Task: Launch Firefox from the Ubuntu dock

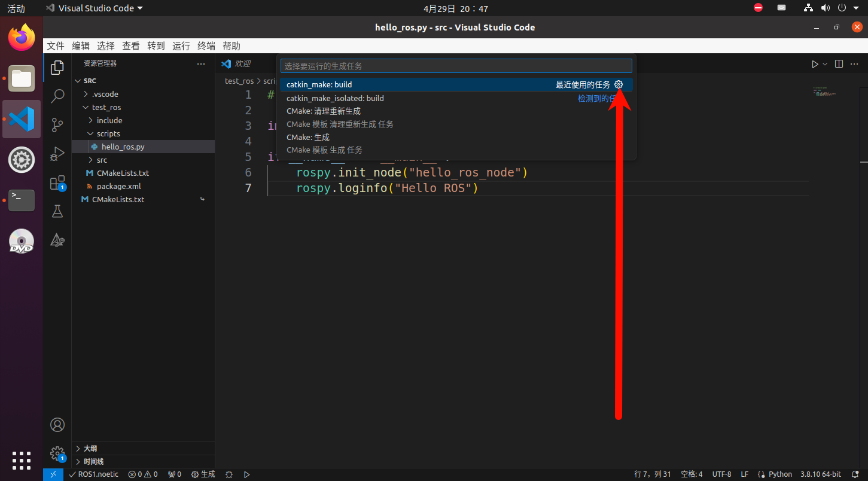Action: click(22, 39)
